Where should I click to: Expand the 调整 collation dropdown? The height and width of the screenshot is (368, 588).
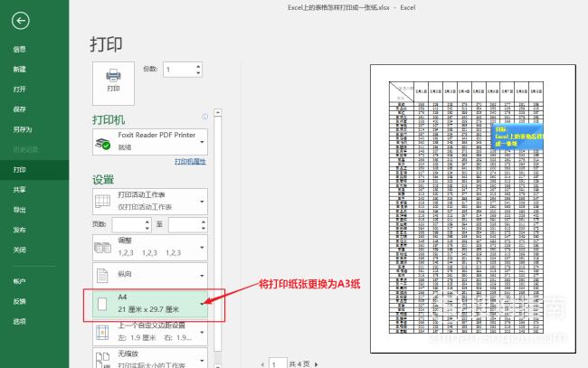point(202,248)
